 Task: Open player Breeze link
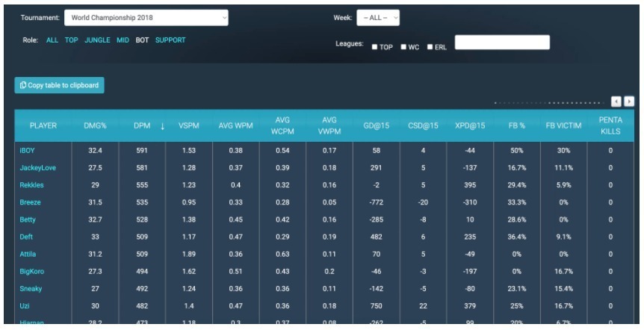31,202
